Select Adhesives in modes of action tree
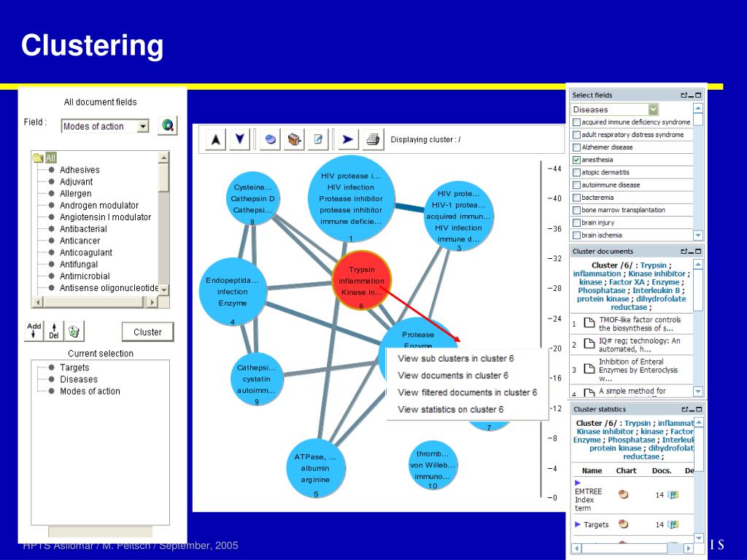Image resolution: width=747 pixels, height=560 pixels. tap(80, 170)
